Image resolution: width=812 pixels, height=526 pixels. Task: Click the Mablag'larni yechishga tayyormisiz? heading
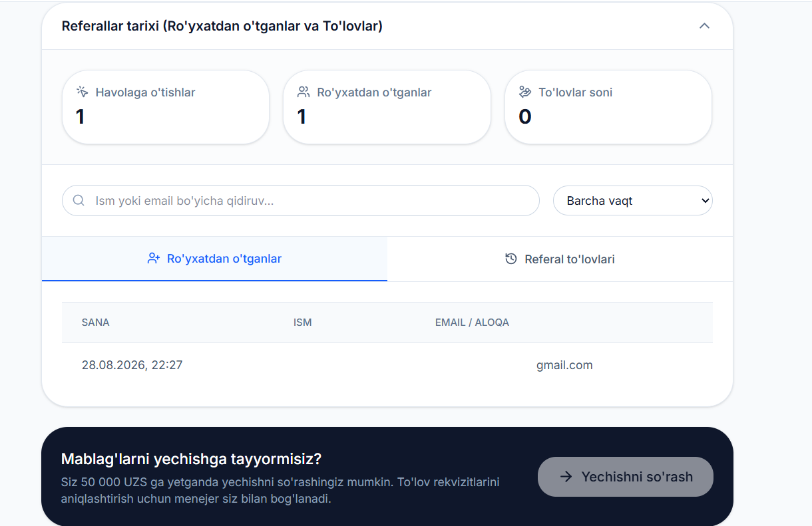(191, 459)
